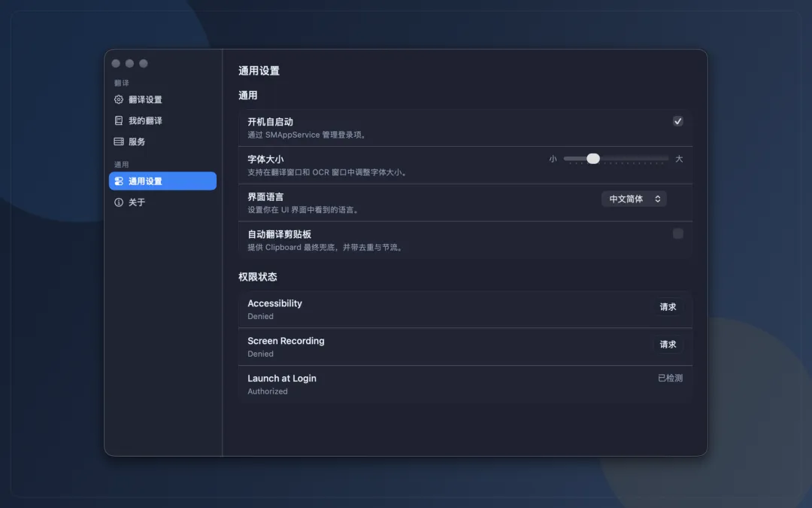Image resolution: width=812 pixels, height=508 pixels.
Task: Click the 大 label beside font slider
Action: click(679, 159)
